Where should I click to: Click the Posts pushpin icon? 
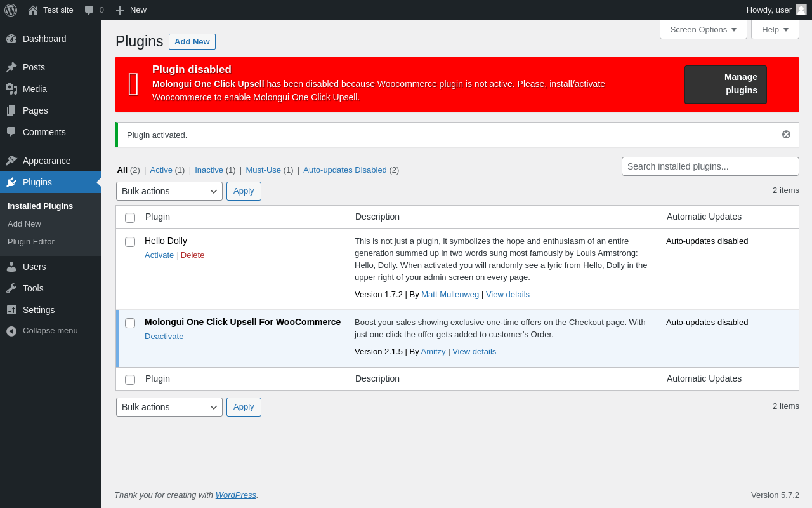[11, 67]
